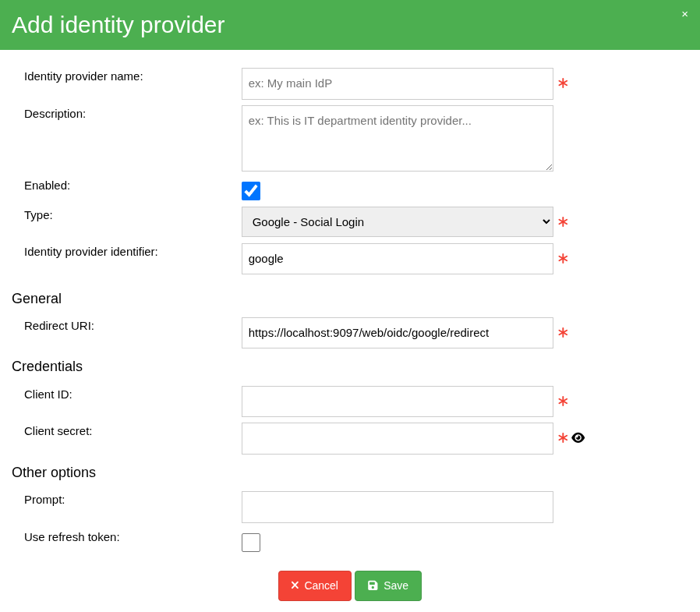Image resolution: width=700 pixels, height=612 pixels.
Task: Click required asterisk beside Client ID
Action: (563, 401)
